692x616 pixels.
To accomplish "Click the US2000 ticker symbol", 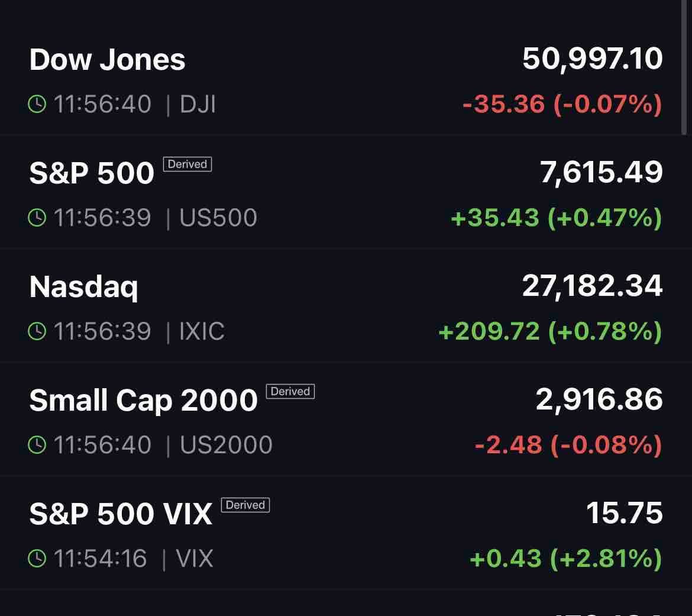I will (226, 445).
